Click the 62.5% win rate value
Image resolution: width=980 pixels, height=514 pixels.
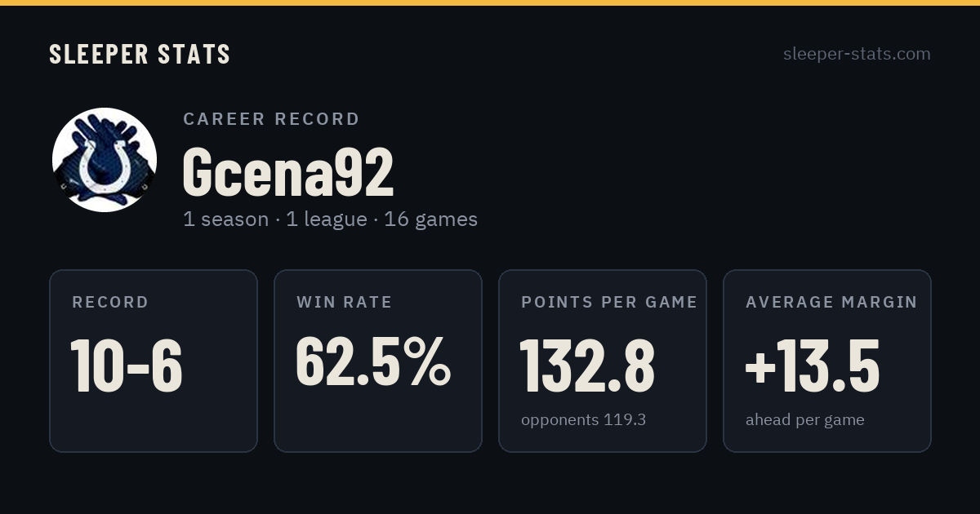click(372, 361)
